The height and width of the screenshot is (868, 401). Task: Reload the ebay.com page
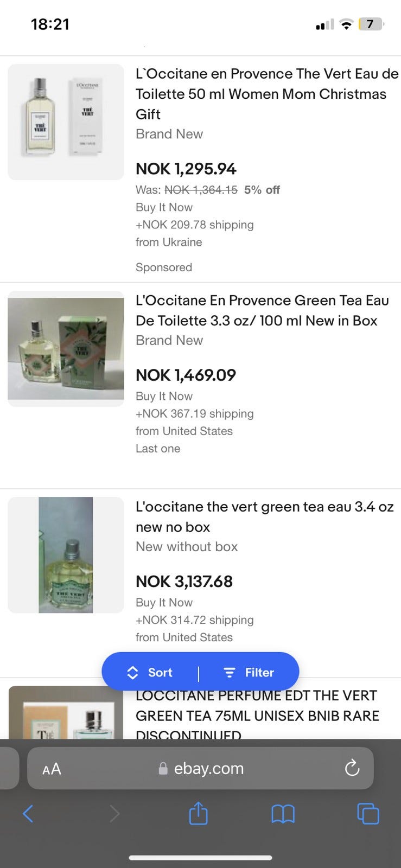click(x=352, y=768)
